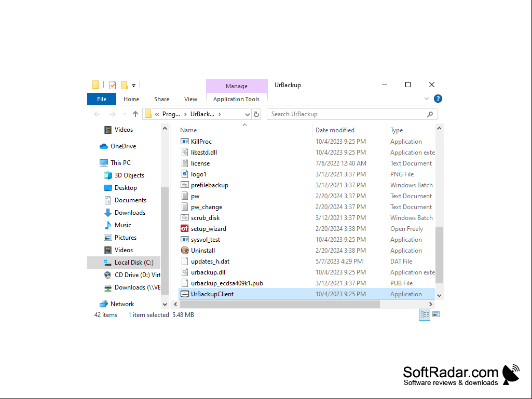532x399 pixels.
Task: Click the pw_change file icon
Action: click(185, 207)
